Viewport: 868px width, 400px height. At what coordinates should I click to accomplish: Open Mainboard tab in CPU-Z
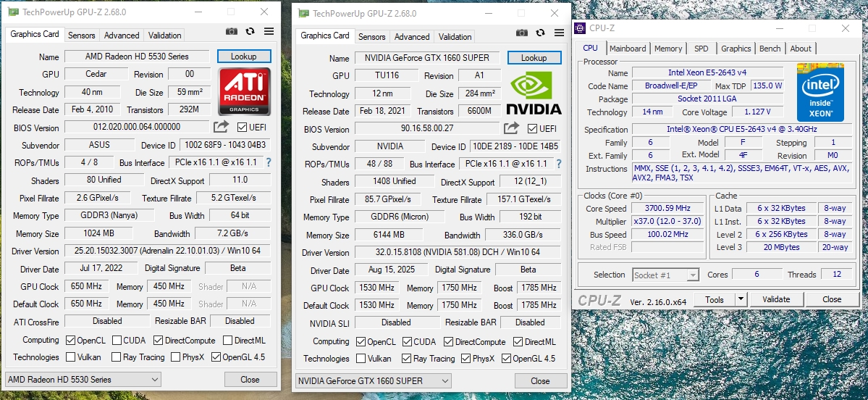click(x=628, y=49)
